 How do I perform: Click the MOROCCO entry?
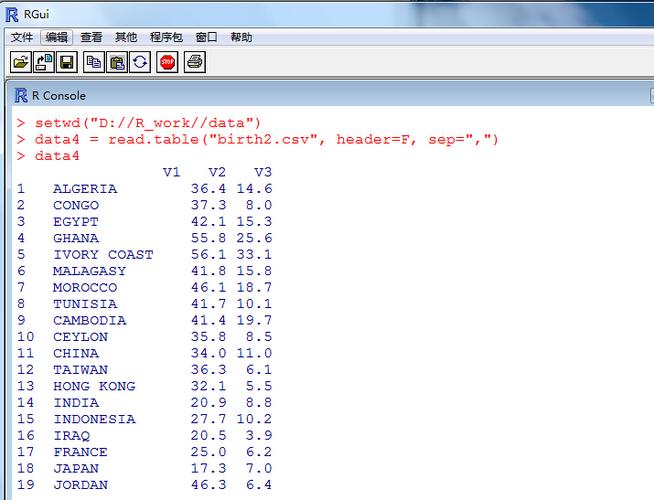tap(85, 287)
